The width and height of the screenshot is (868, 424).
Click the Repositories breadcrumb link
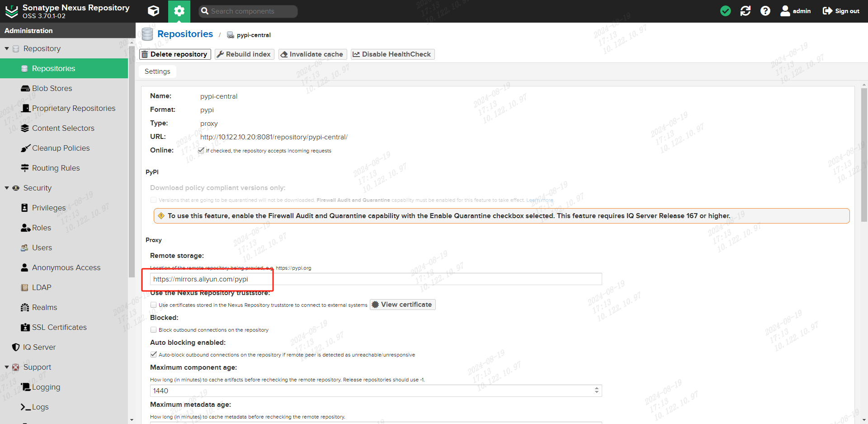pos(185,34)
